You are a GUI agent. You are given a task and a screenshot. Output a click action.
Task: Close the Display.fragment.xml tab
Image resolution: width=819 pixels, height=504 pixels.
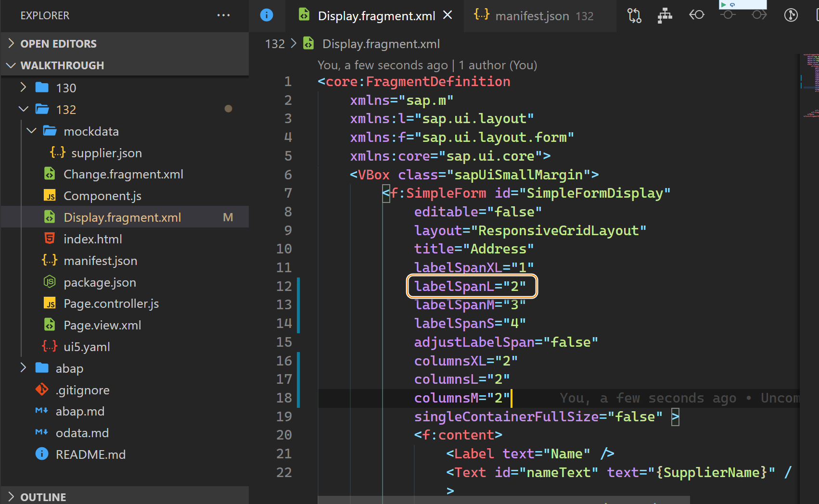pos(448,15)
